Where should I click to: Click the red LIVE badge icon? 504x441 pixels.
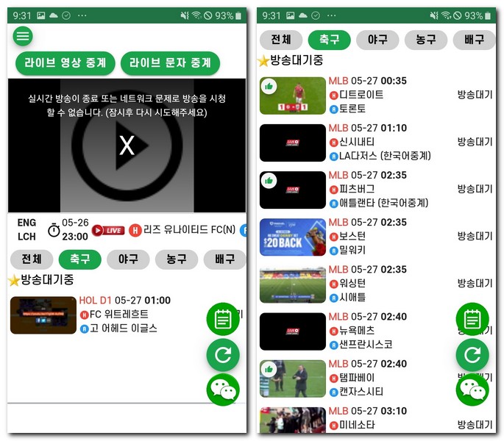[108, 230]
